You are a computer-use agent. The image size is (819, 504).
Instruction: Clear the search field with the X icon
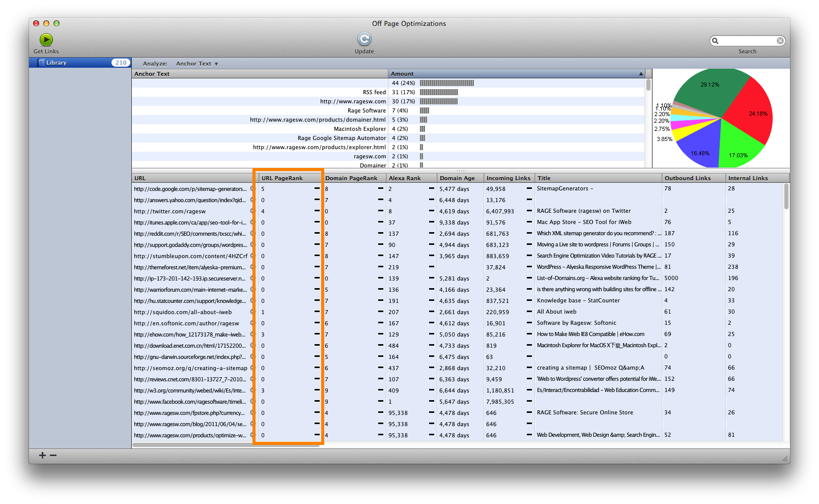click(x=780, y=41)
